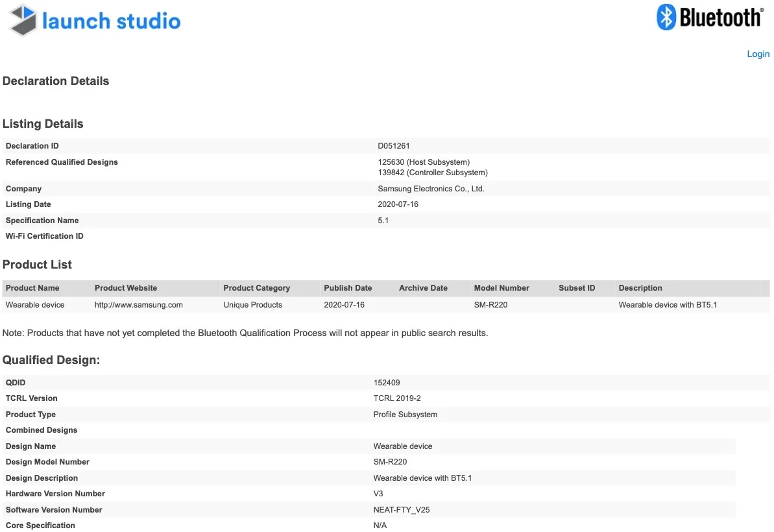Click the Model Number column header
The width and height of the screenshot is (774, 532).
pyautogui.click(x=502, y=287)
